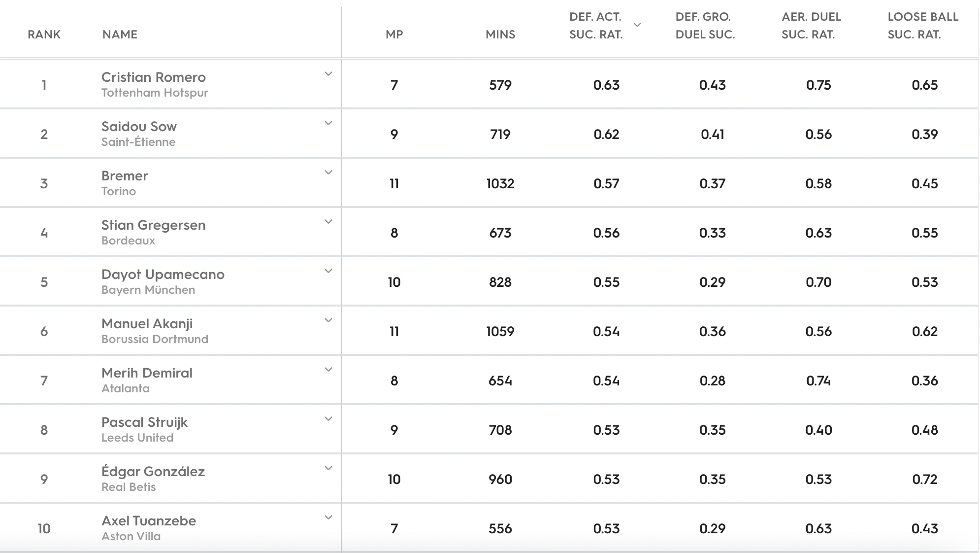Sort by DEF. ACT. SUC. RAT. header
The image size is (980, 553).
596,26
